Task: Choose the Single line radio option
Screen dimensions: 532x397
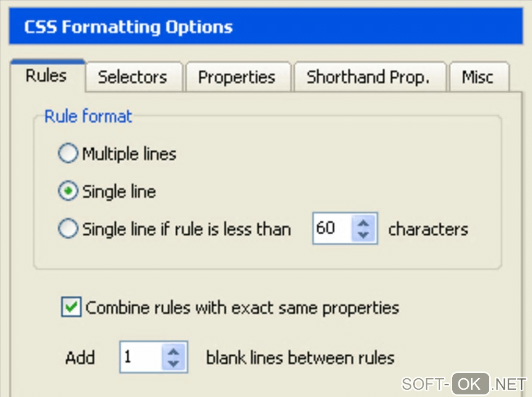Action: pos(68,191)
